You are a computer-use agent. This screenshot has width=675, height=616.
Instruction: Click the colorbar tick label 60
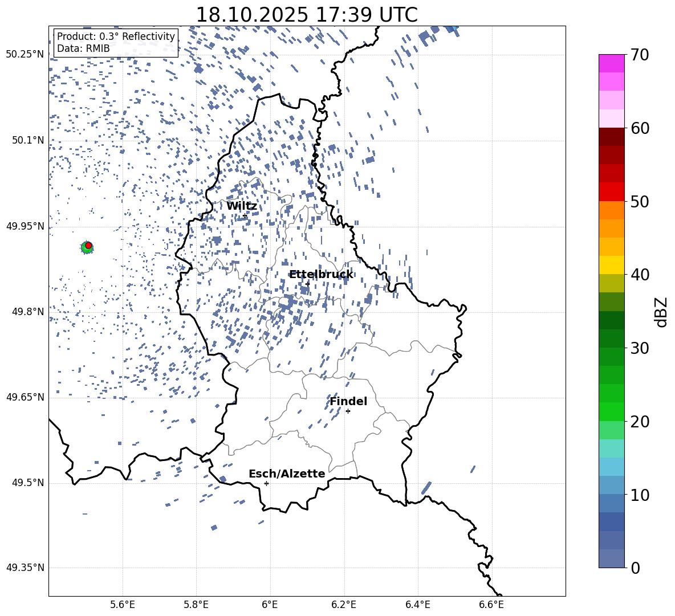coord(640,128)
